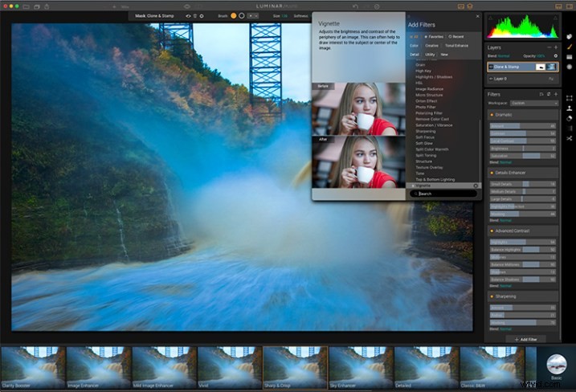
Task: Open Workspace Custom dropdown
Action: tap(534, 104)
